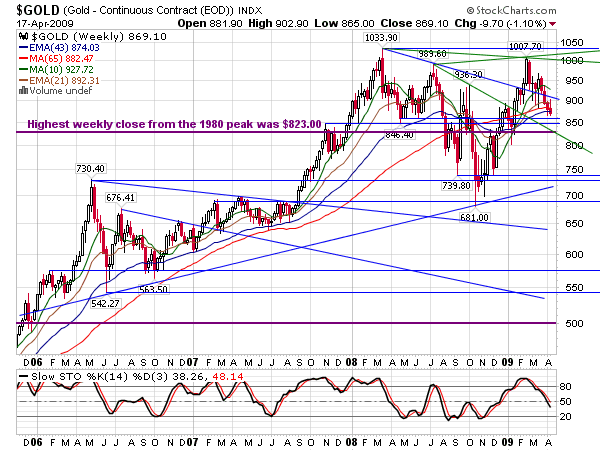Select the Close 869.10 value in the header

click(414, 24)
